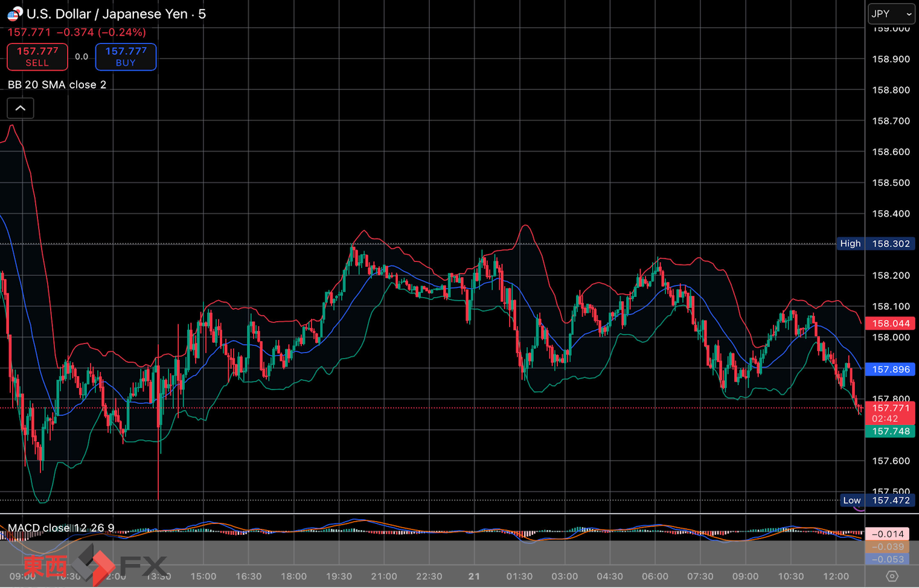Open the JPY currency dropdown
This screenshot has height=588, width=919.
coord(891,14)
